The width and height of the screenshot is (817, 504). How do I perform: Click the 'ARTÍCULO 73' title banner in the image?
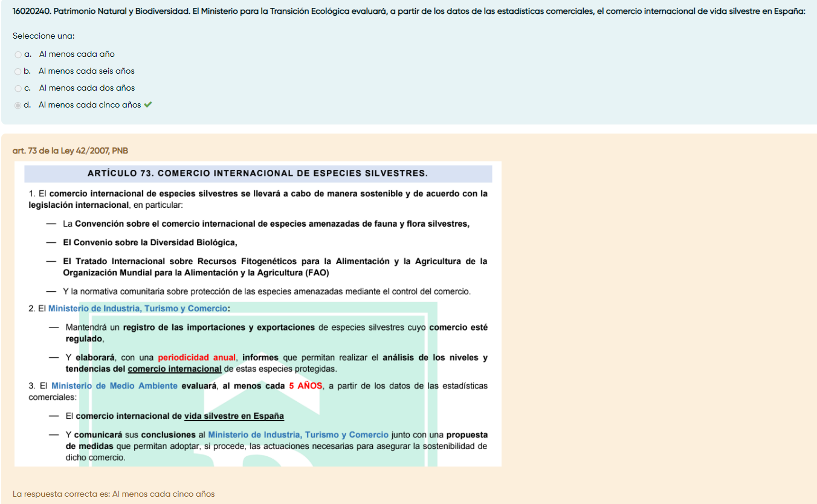257,173
